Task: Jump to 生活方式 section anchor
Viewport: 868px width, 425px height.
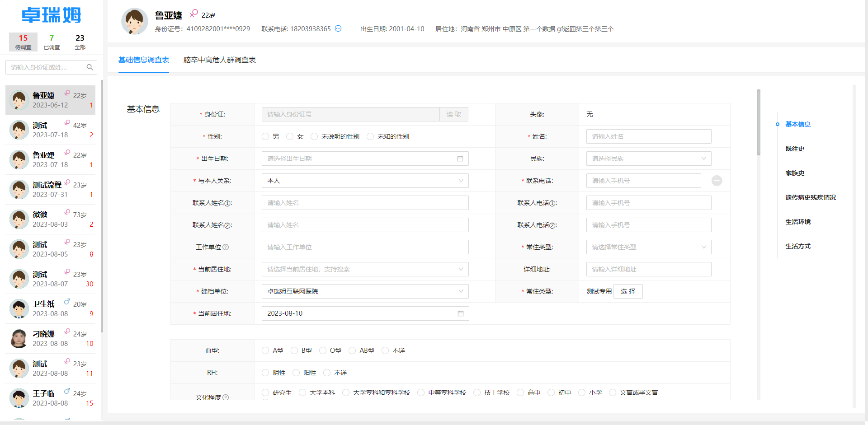Action: click(x=798, y=246)
